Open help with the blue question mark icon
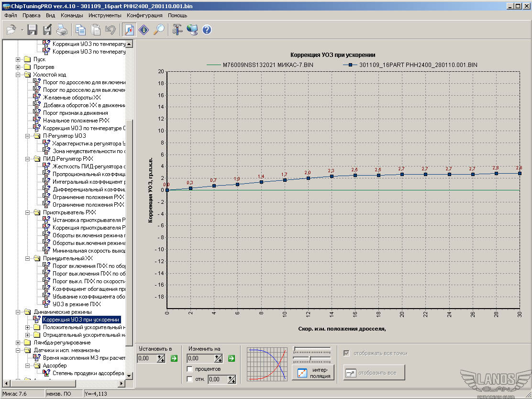Viewport: 532px width, 399px height. [207, 30]
